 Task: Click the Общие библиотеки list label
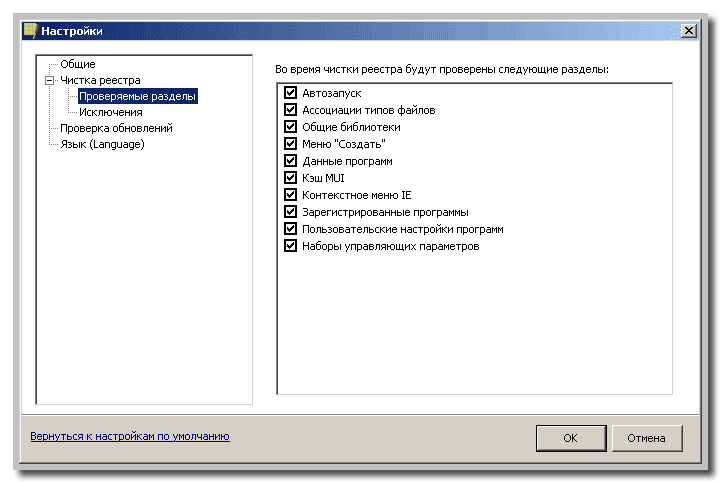351,127
